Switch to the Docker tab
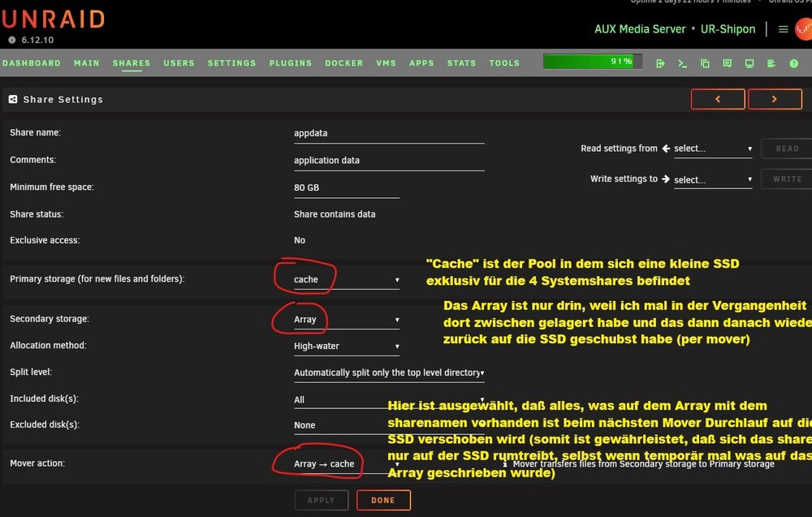Screen dimensions: 812x517 click(344, 63)
